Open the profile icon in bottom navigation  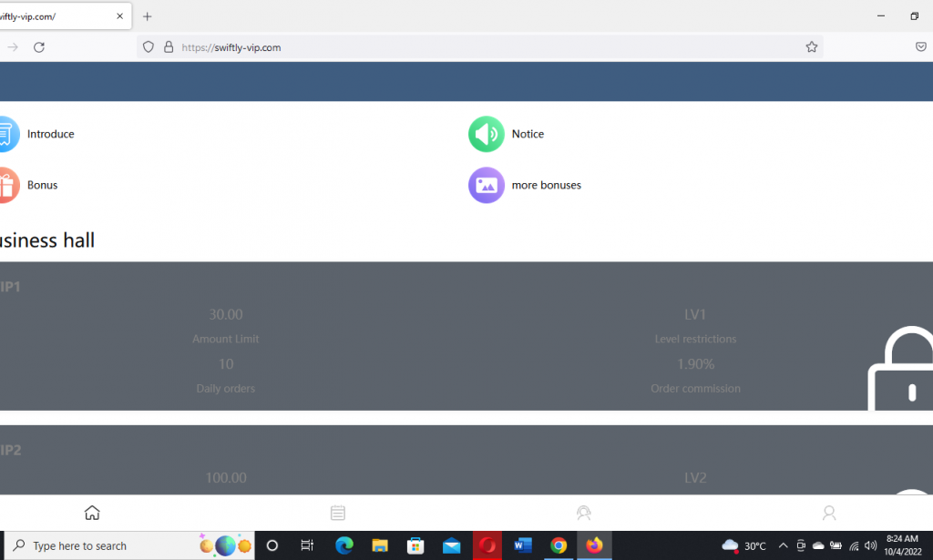coord(829,513)
